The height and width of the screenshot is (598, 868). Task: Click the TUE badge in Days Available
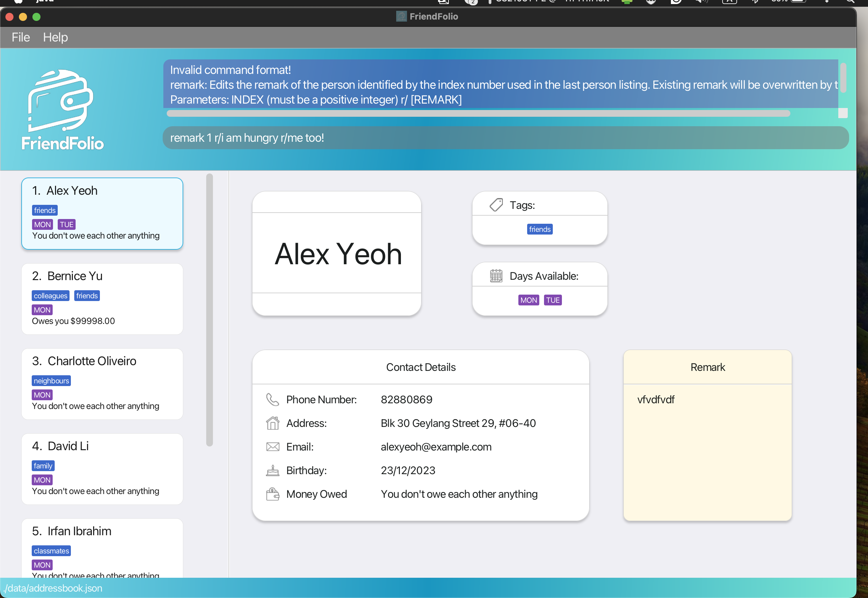552,300
